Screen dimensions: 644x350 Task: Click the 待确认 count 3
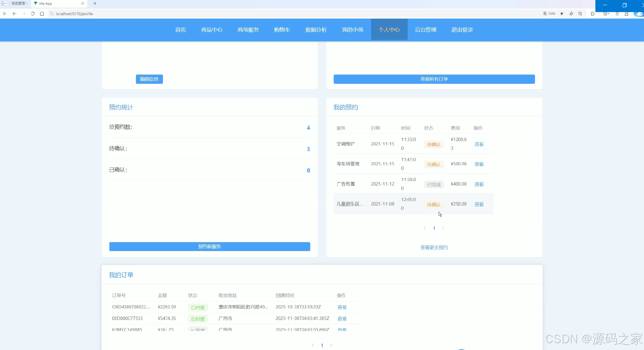[308, 149]
